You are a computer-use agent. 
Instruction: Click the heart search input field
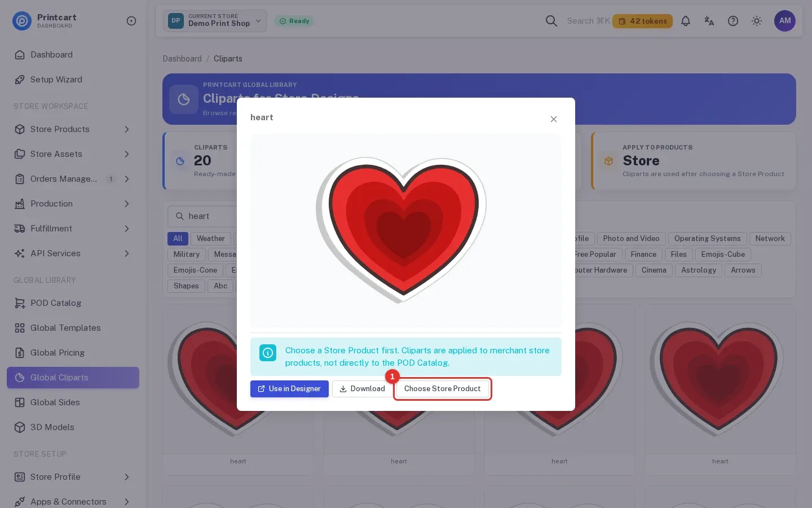pyautogui.click(x=203, y=216)
